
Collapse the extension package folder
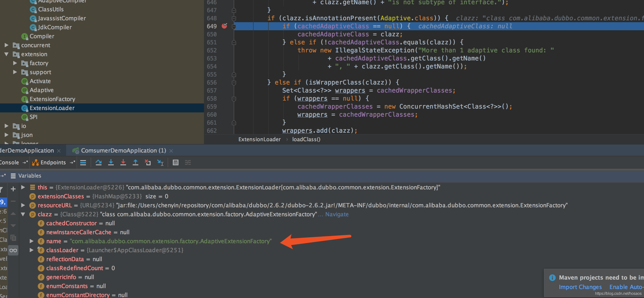point(7,54)
